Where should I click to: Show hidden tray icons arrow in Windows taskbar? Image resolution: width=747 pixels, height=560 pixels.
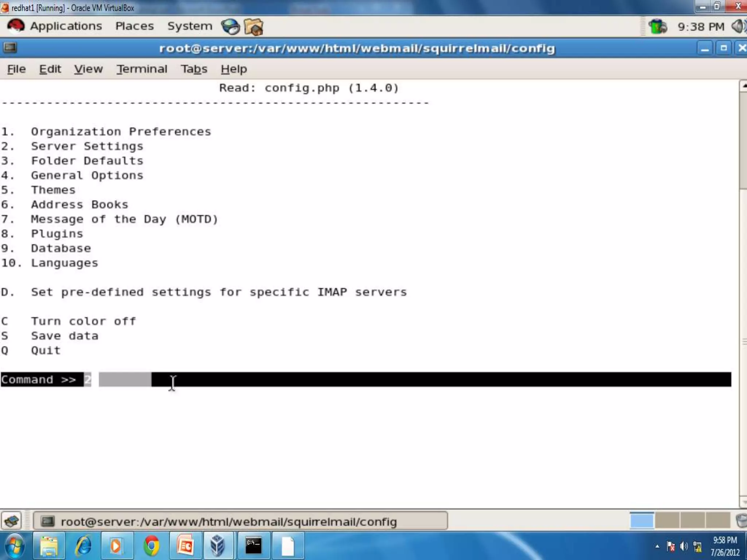click(x=657, y=546)
